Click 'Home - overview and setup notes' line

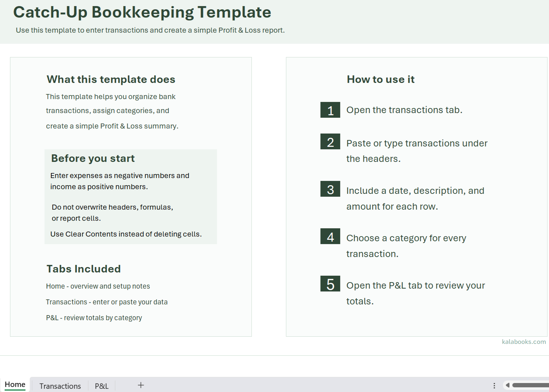pos(98,286)
